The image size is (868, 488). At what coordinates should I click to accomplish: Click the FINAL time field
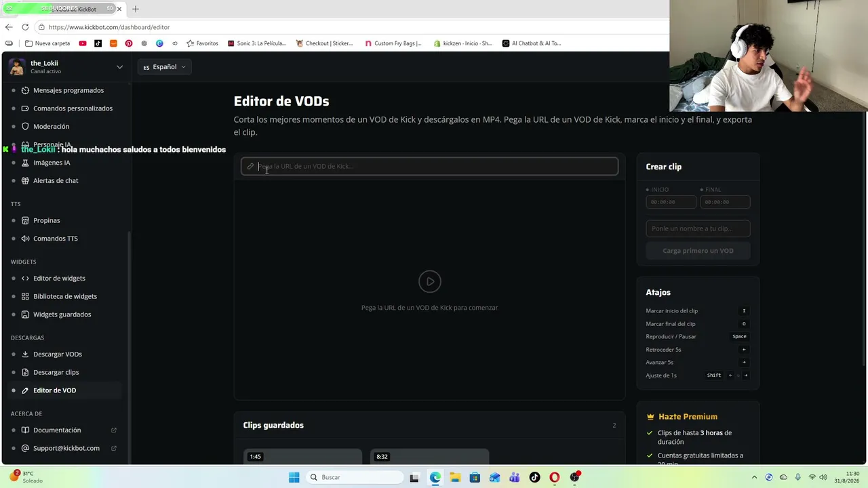(x=725, y=202)
